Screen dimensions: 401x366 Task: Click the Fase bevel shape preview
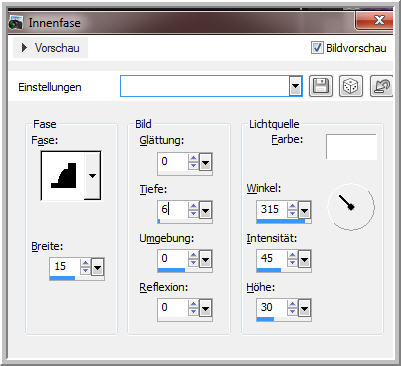[63, 176]
